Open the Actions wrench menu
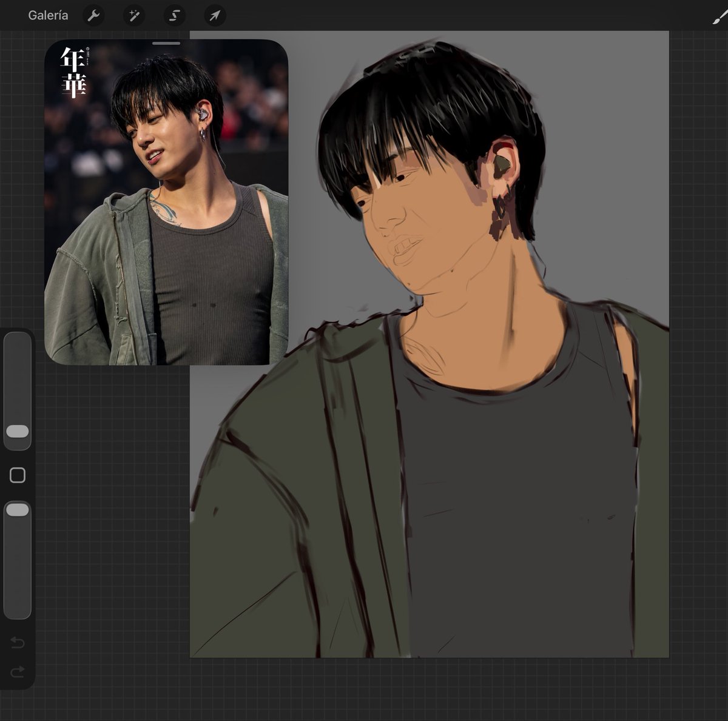The height and width of the screenshot is (721, 728). (x=93, y=16)
